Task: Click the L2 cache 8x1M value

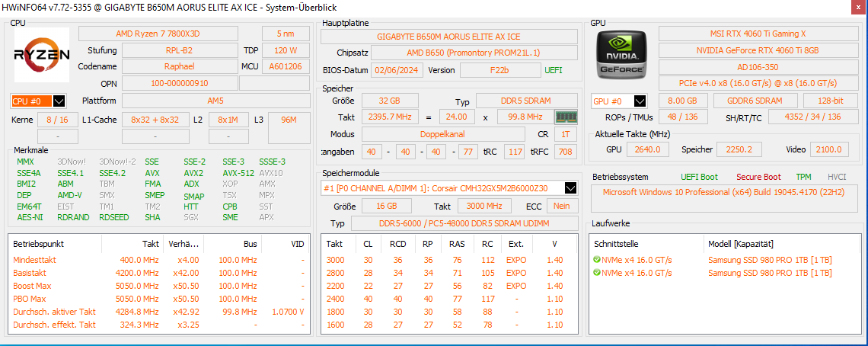Action: click(x=228, y=119)
